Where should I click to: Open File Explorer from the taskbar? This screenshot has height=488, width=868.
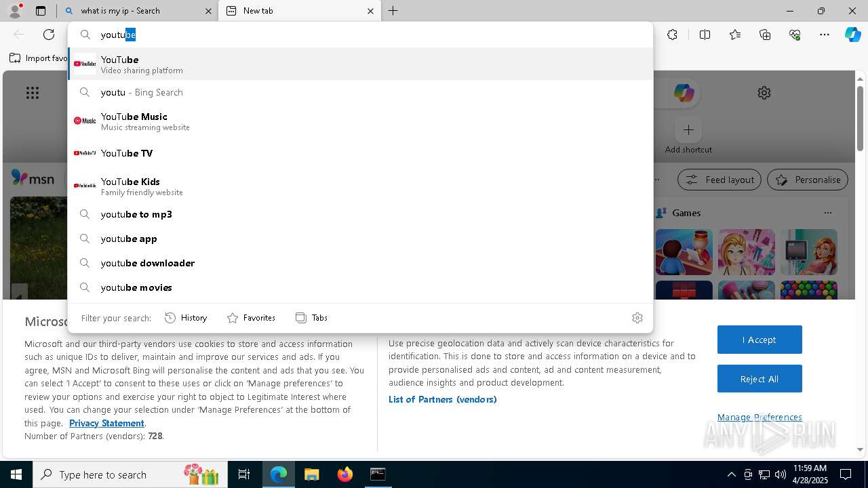coord(311,474)
